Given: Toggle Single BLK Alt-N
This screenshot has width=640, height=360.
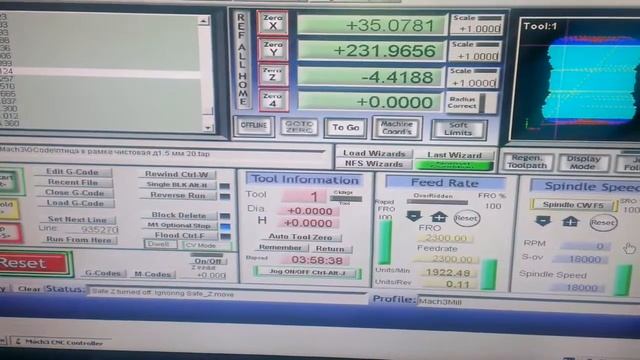Looking at the screenshot, I should click(177, 184).
